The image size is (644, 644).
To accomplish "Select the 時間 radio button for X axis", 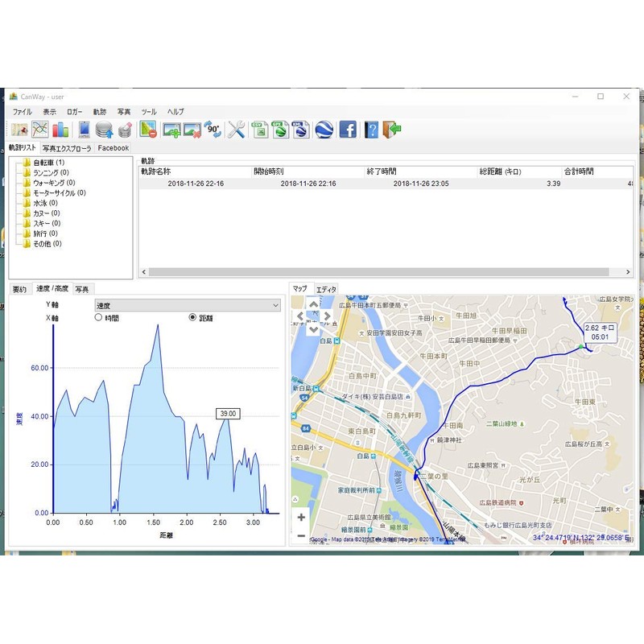I will 99,318.
